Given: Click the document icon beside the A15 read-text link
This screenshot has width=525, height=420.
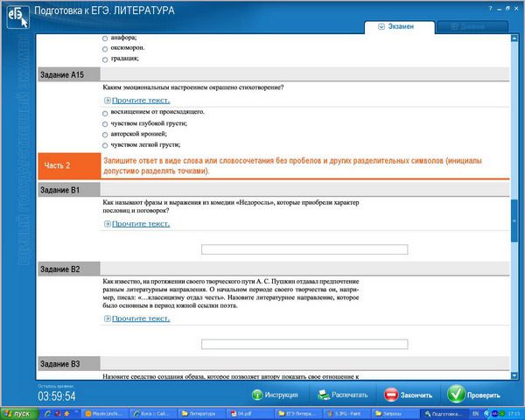Looking at the screenshot, I should pyautogui.click(x=107, y=101).
